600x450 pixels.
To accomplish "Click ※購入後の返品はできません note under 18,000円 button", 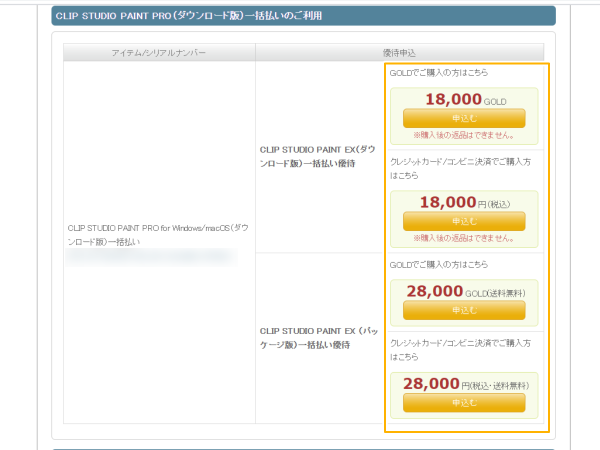I will tap(464, 238).
